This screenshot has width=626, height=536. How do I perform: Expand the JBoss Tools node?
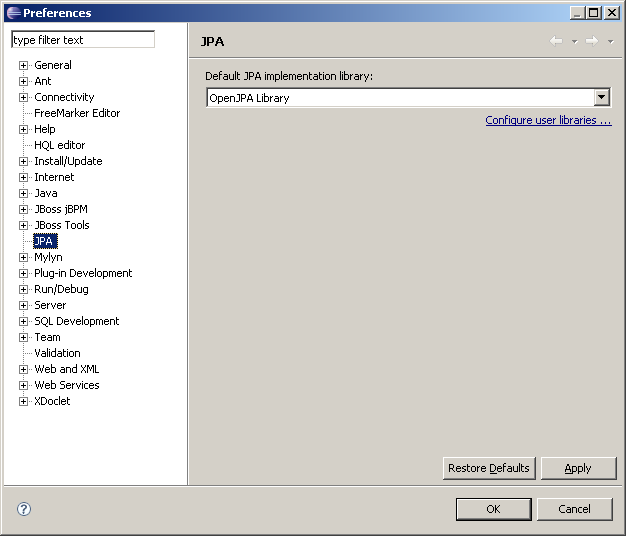[x=24, y=226]
